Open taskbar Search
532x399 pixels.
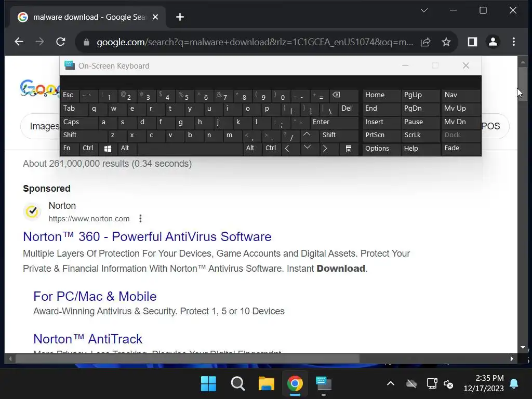237,384
